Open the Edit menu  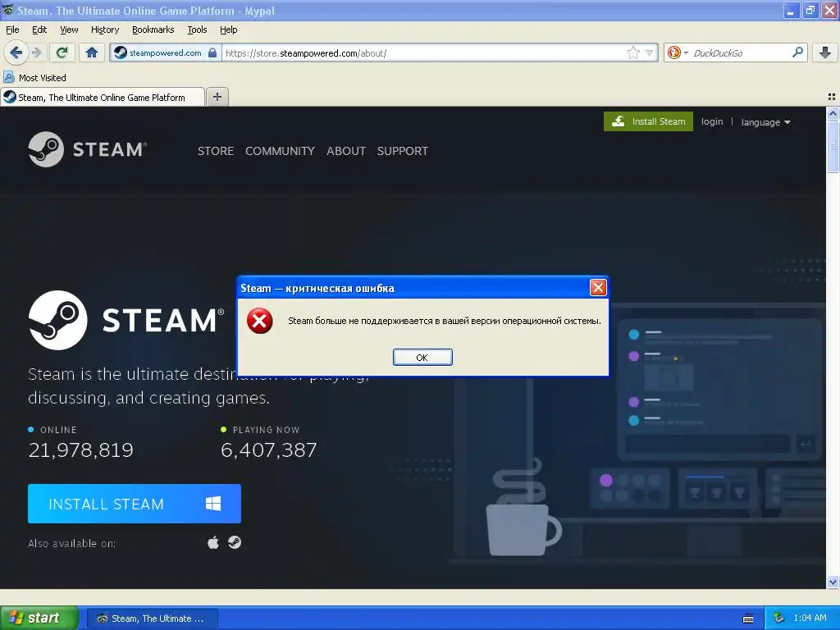tap(39, 30)
